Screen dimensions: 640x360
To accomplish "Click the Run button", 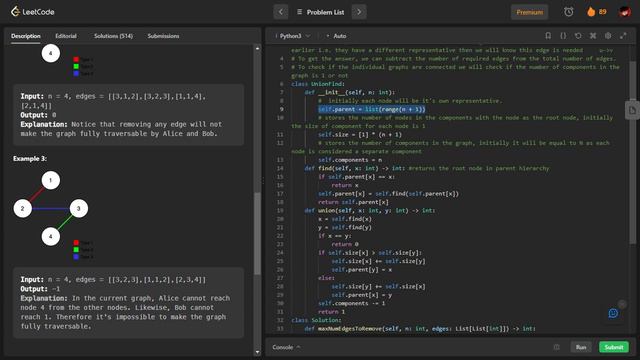I will click(581, 347).
